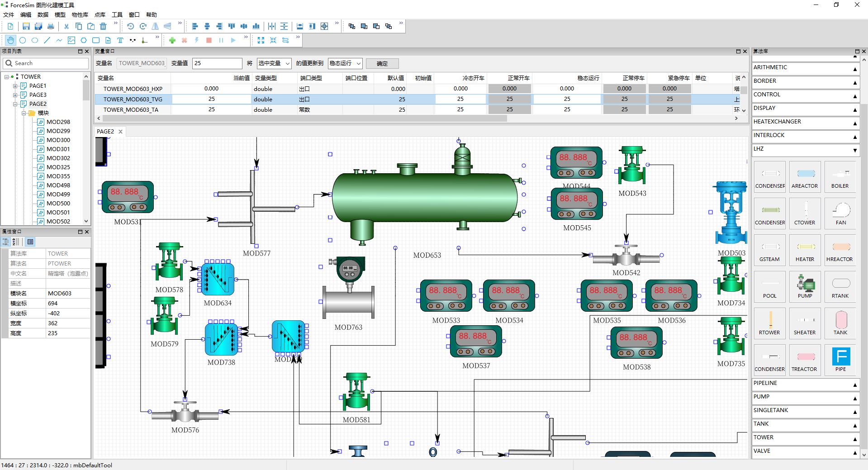Image resolution: width=868 pixels, height=470 pixels.
Task: Pick the TANK component from palette
Action: (x=840, y=323)
